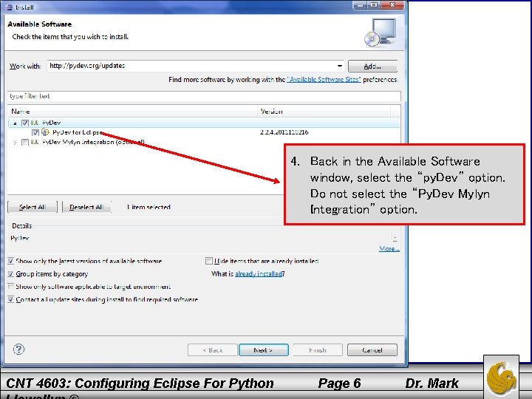Open the Available Software Sites link
The height and width of the screenshot is (399, 532).
click(x=324, y=79)
